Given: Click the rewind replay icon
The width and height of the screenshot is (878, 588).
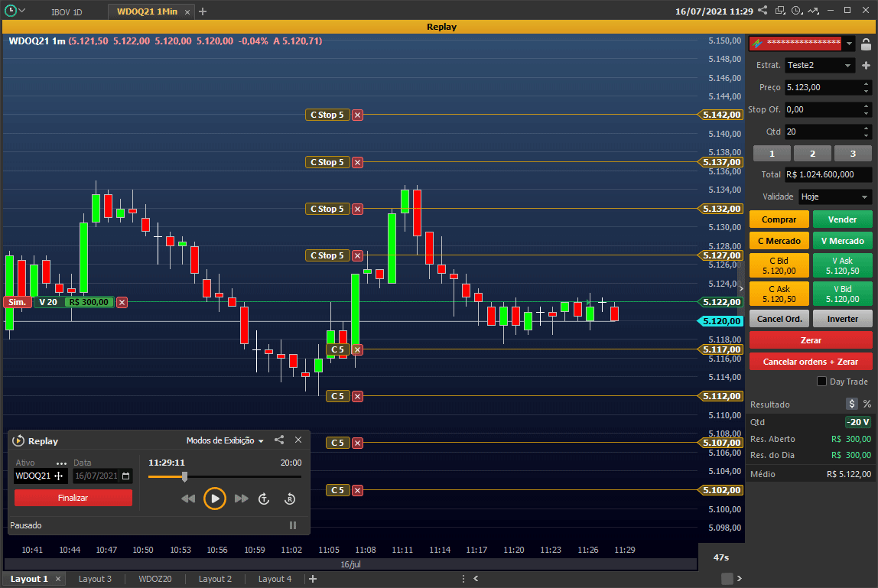Looking at the screenshot, I should point(188,499).
